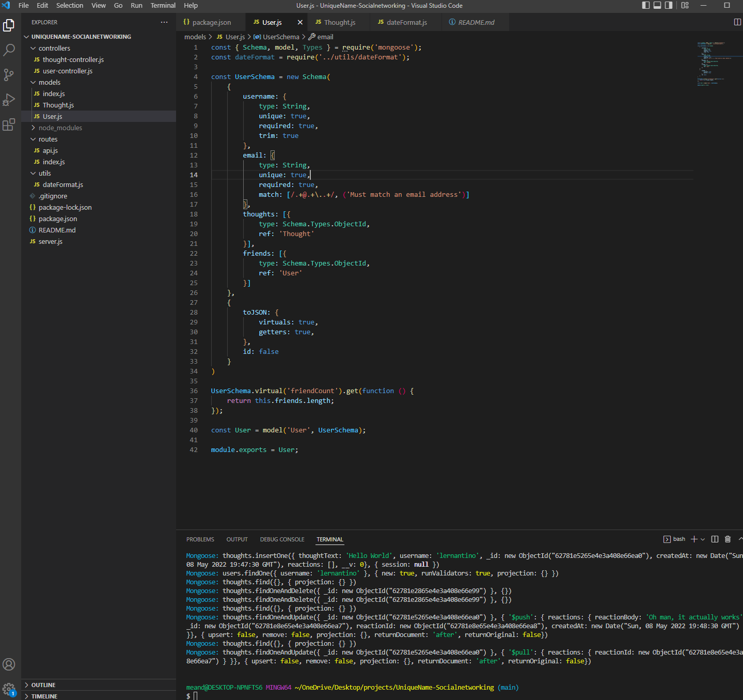
Task: Split the editor using the top-right icon
Action: 737,22
